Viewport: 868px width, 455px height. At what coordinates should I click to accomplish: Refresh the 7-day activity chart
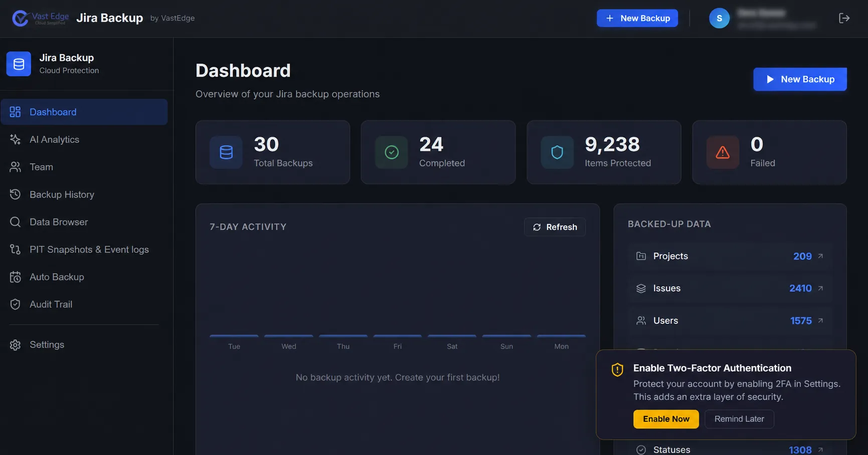coord(555,227)
